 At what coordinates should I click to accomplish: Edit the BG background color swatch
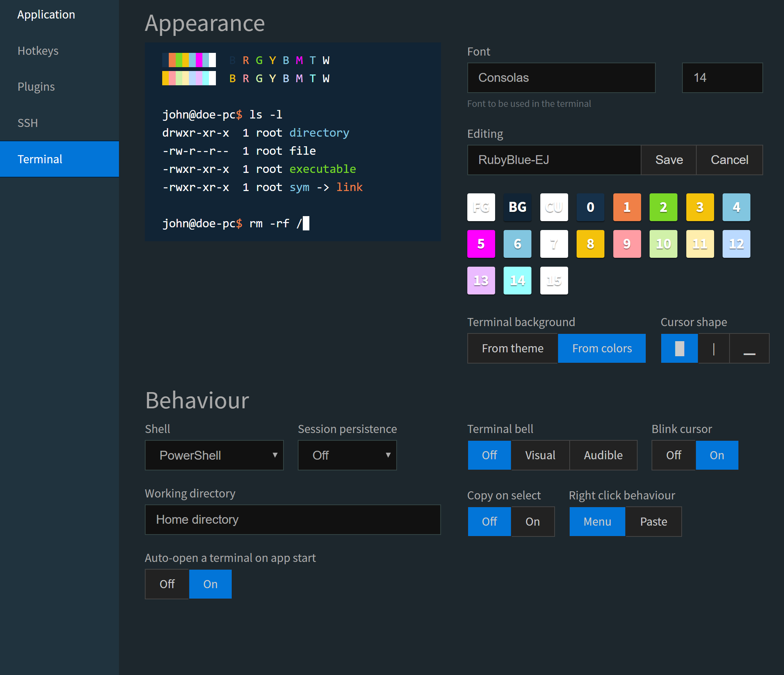(x=518, y=207)
